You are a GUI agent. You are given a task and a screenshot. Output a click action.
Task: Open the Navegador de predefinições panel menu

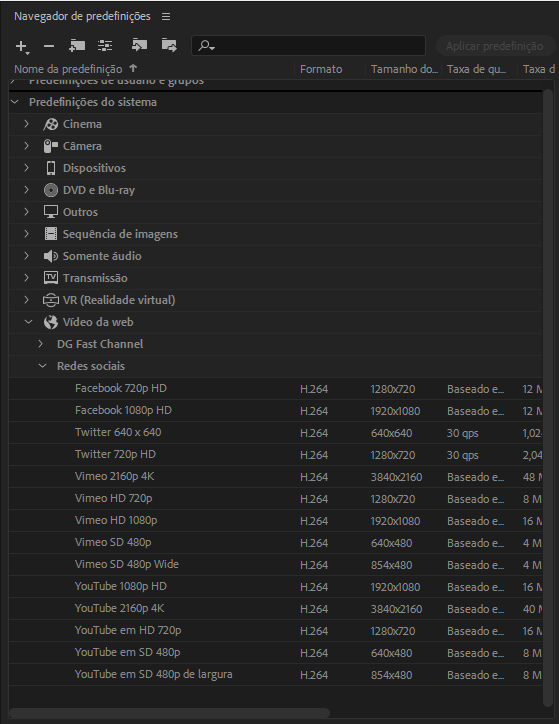coord(166,17)
